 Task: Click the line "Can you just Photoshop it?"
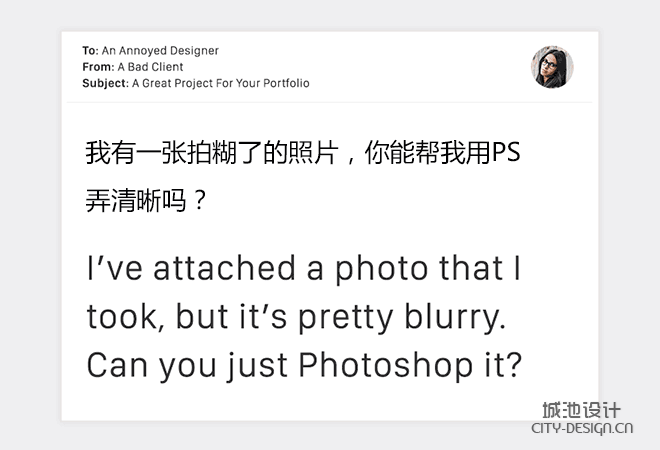pos(304,365)
